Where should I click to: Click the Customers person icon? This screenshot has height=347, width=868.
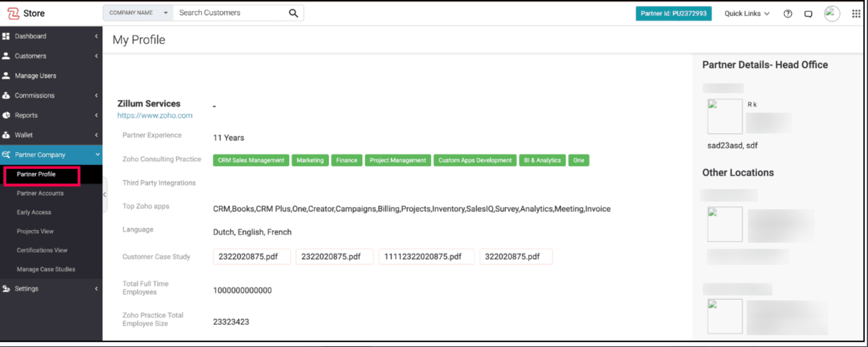click(x=6, y=56)
